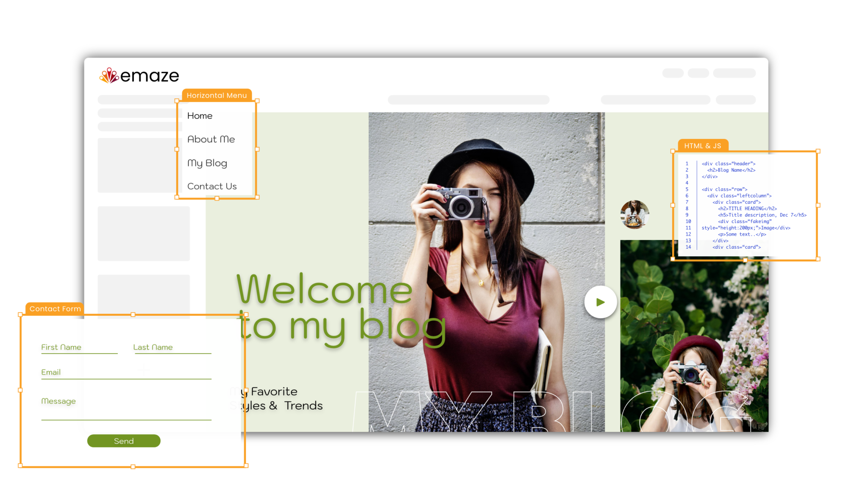Open the Contact Us menu entry
The width and height of the screenshot is (868, 489).
click(x=212, y=186)
